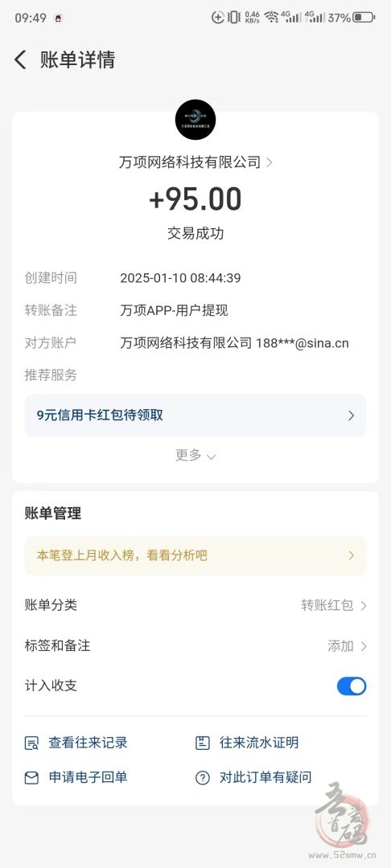Screen dimensions: 391x868
Task: Click the 对此订单有疑问 question mark icon
Action: click(203, 778)
